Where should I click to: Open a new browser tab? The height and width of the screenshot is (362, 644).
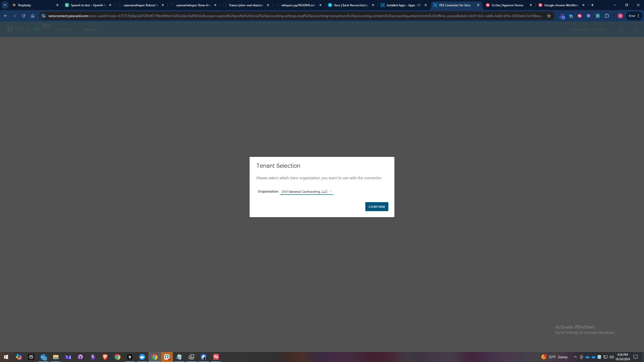[592, 5]
